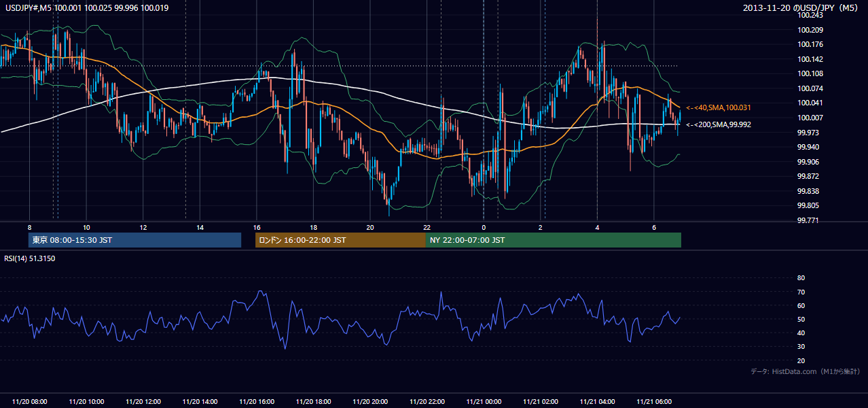Click hour tick 0 under the price chart
Image resolution: width=868 pixels, height=408 pixels.
click(484, 227)
